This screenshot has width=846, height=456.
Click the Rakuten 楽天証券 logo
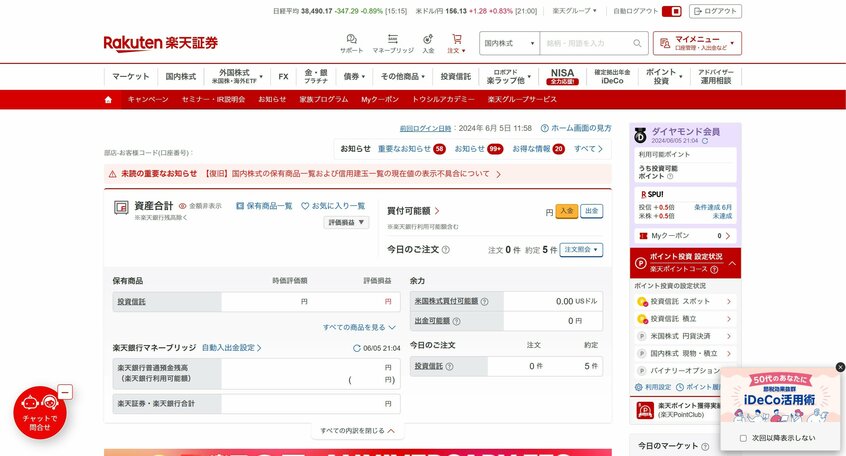click(161, 43)
